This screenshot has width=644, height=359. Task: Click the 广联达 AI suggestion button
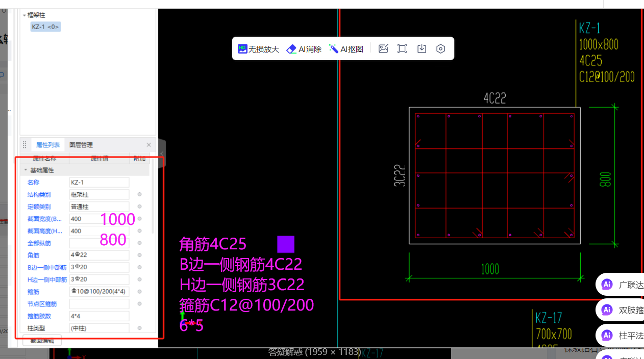(x=620, y=285)
